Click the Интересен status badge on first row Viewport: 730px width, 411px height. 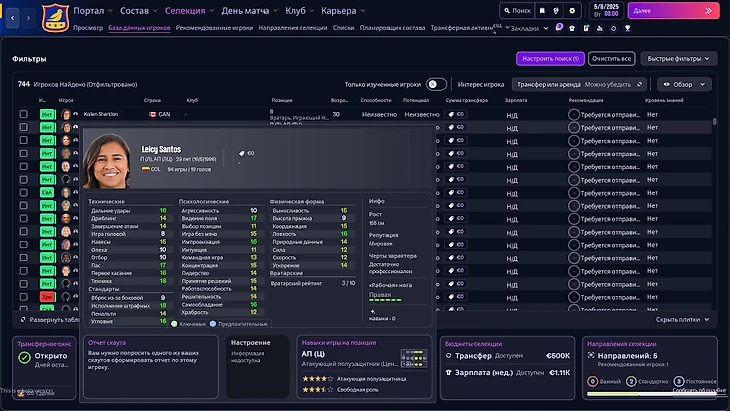coord(47,114)
